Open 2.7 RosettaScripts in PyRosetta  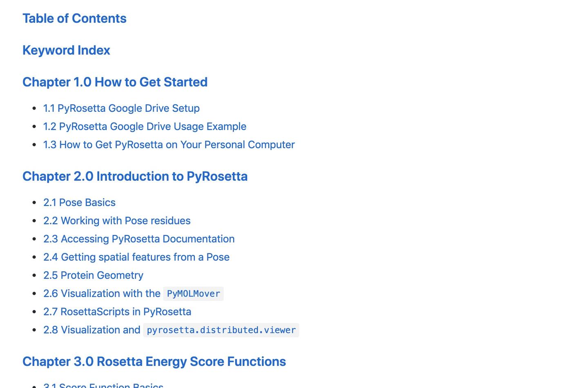coord(117,312)
